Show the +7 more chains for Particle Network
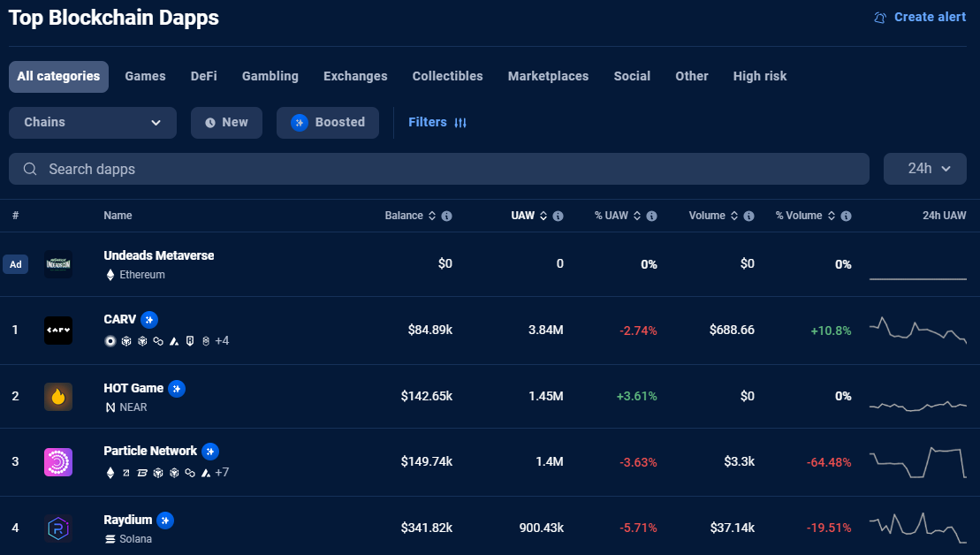The width and height of the screenshot is (980, 555). 222,473
